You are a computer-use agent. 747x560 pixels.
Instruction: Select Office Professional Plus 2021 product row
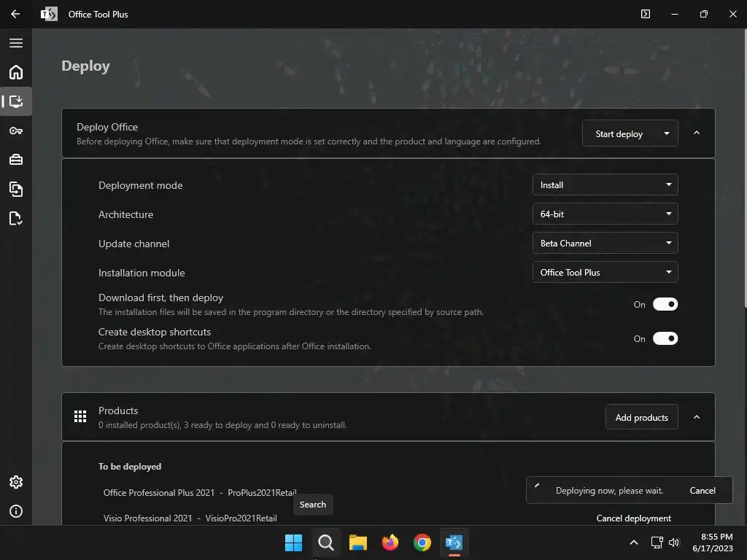[x=200, y=492]
